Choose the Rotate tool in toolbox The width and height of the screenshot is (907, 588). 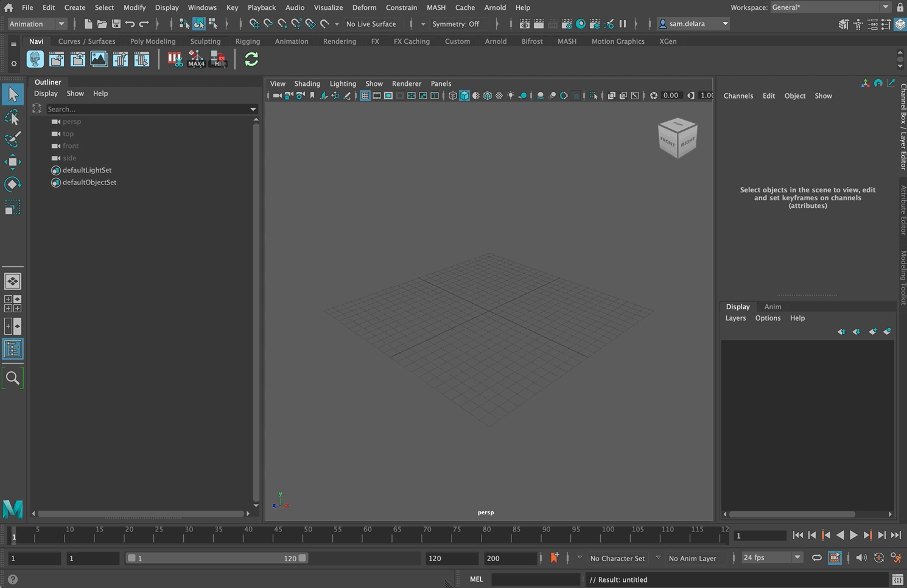[x=13, y=184]
